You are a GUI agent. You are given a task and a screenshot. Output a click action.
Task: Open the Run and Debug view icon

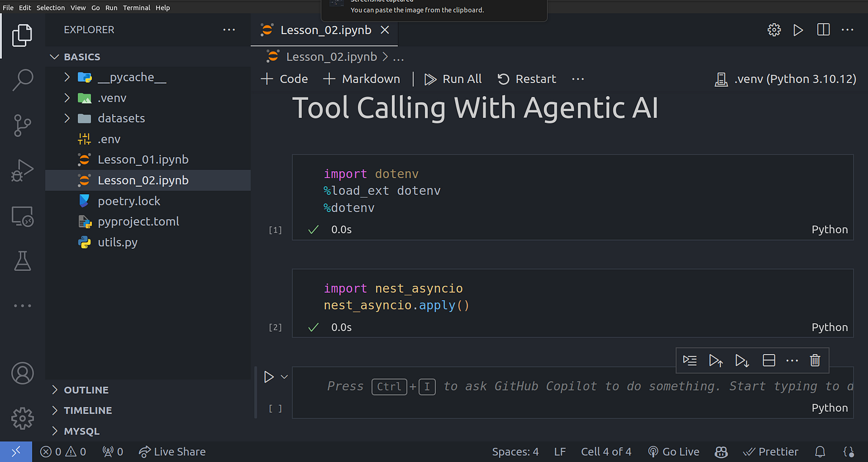coord(22,171)
